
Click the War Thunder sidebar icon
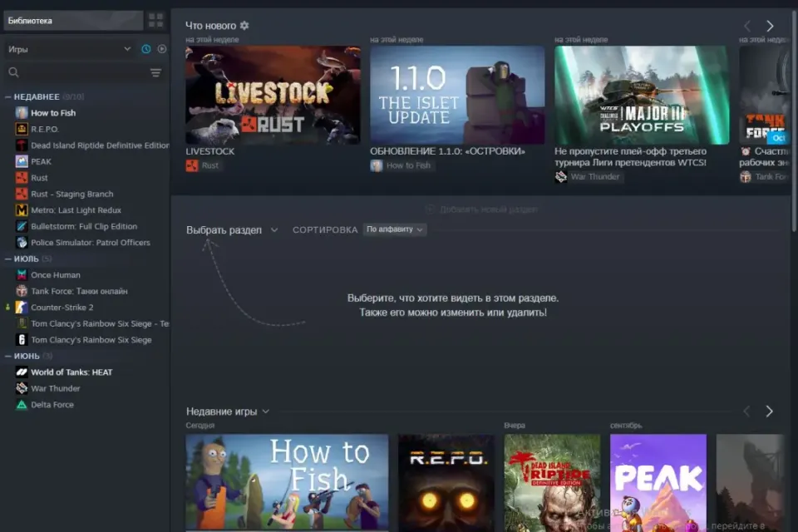[22, 388]
